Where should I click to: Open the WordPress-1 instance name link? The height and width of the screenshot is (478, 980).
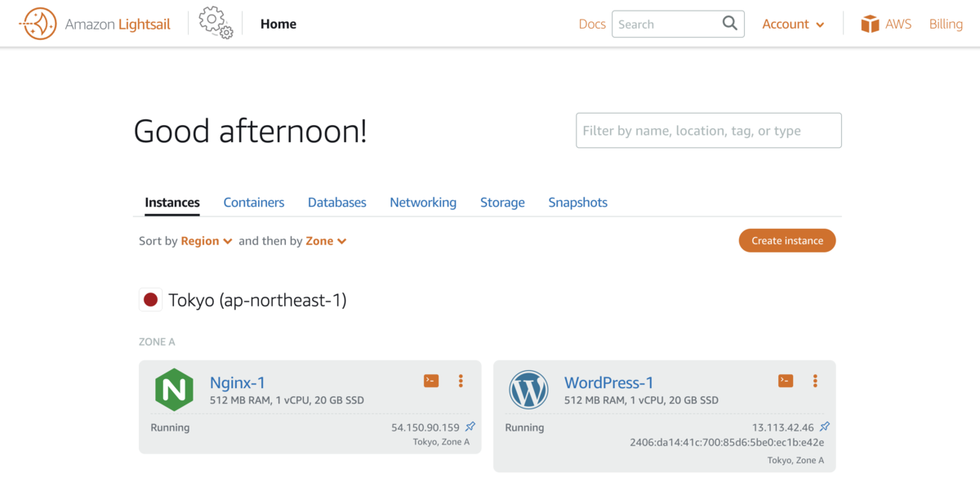609,382
